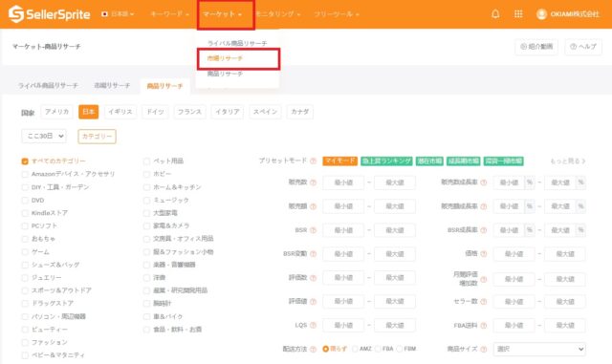Screen dimensions: 612x364
Task: Switch to ライバル商品リサーチ tab
Action: (48, 85)
